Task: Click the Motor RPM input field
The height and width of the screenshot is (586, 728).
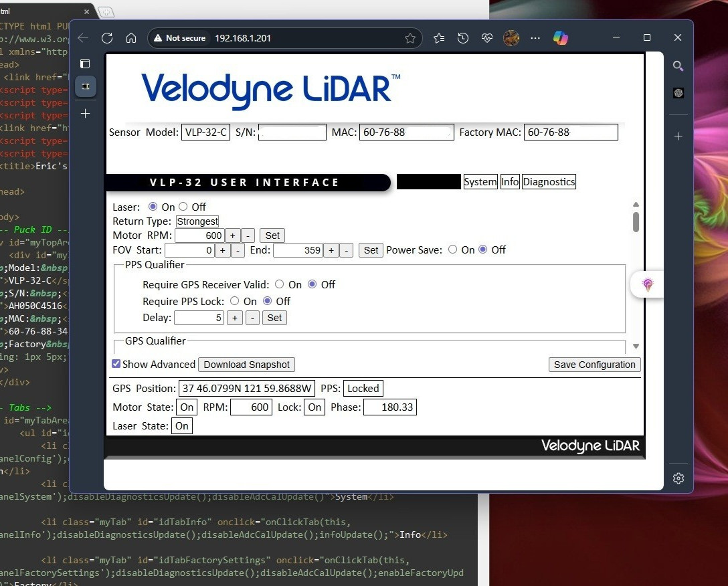Action: pos(199,235)
